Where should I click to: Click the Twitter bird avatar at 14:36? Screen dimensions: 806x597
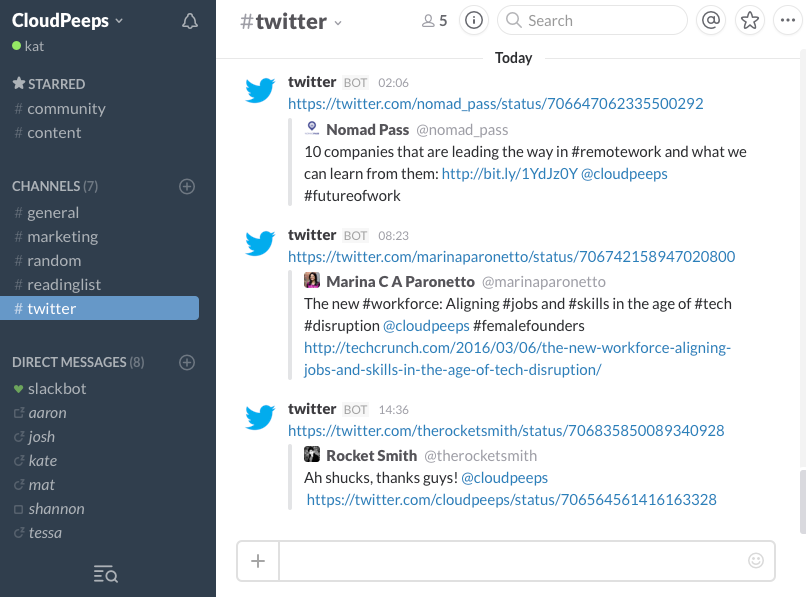click(x=260, y=417)
